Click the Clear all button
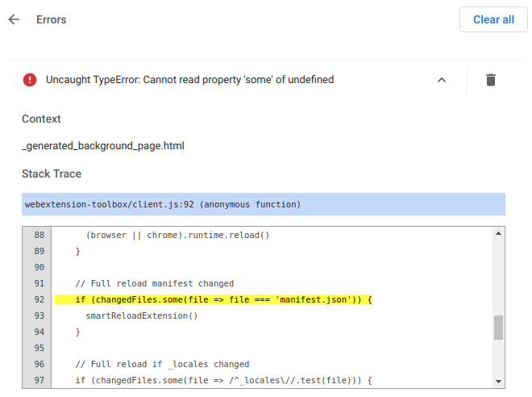The width and height of the screenshot is (532, 397). click(493, 19)
